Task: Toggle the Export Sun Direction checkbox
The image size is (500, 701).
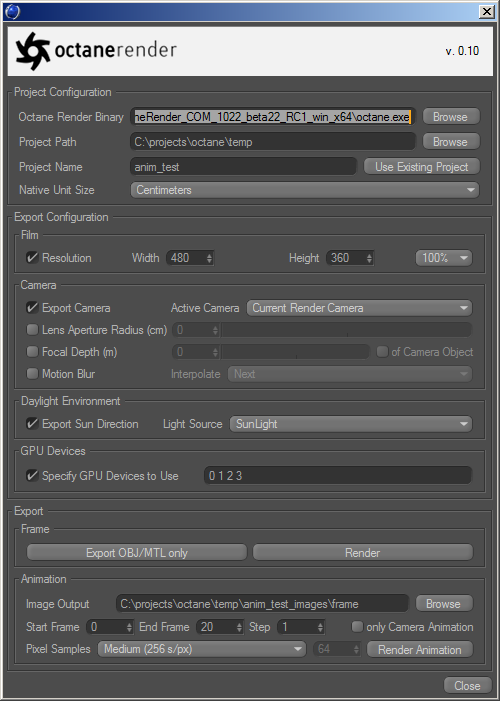Action: 32,423
